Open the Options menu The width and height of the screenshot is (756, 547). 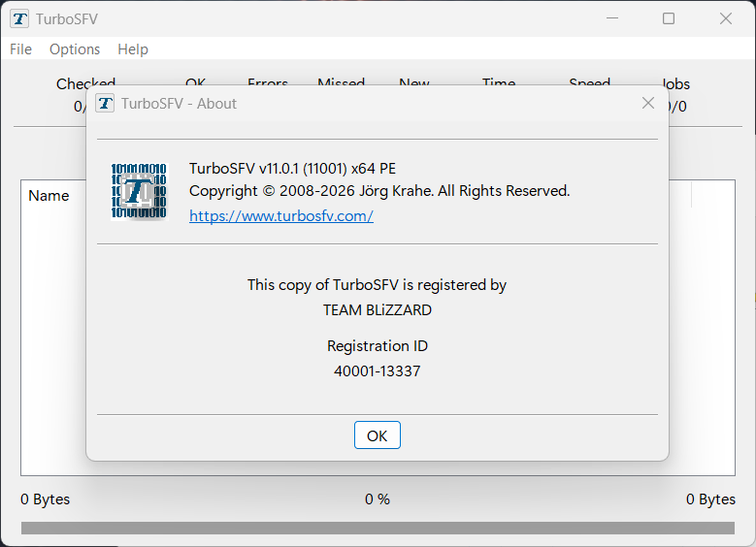pos(75,49)
